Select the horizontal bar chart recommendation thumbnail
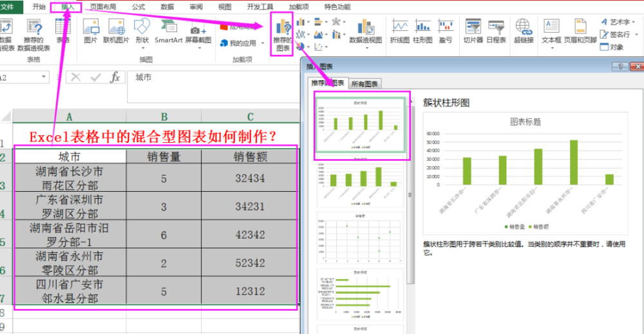 (x=361, y=295)
